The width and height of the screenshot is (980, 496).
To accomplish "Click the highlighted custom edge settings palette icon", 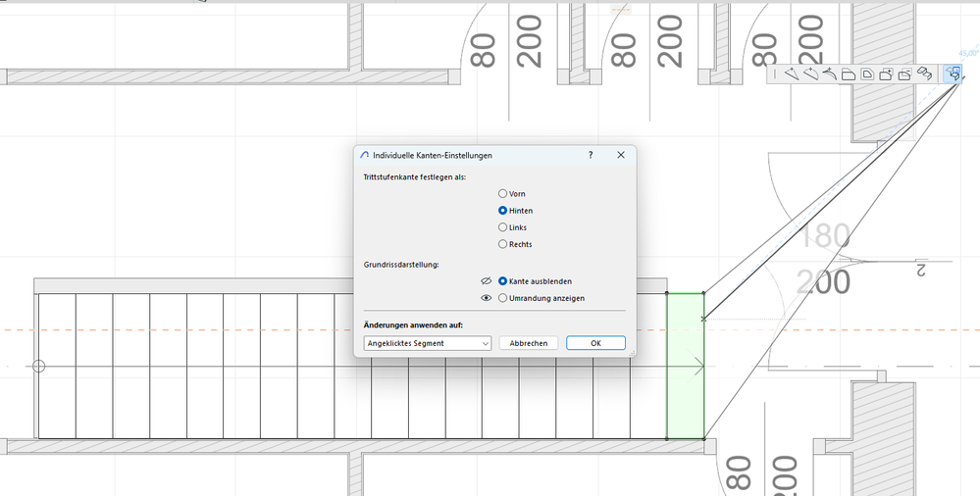I will pos(953,74).
